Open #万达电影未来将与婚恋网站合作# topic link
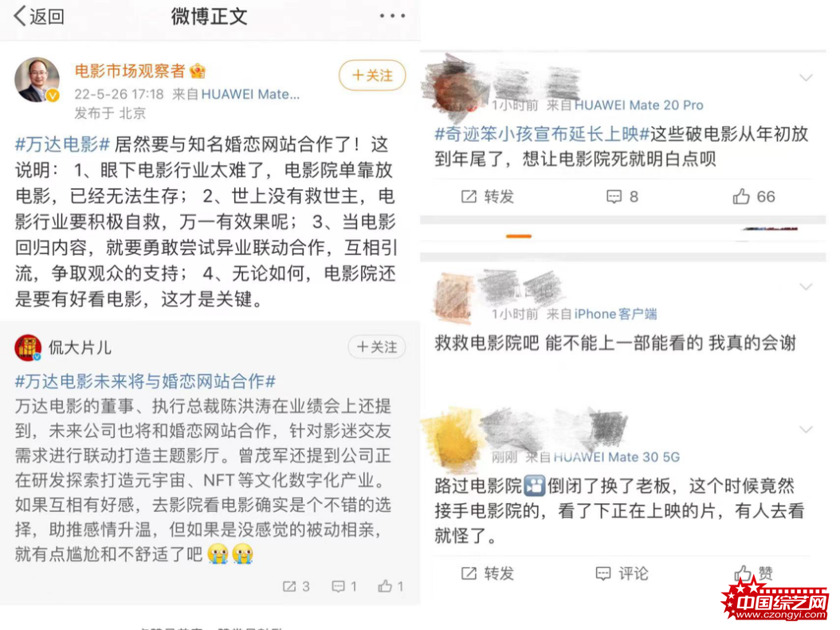The width and height of the screenshot is (840, 630). click(x=145, y=381)
